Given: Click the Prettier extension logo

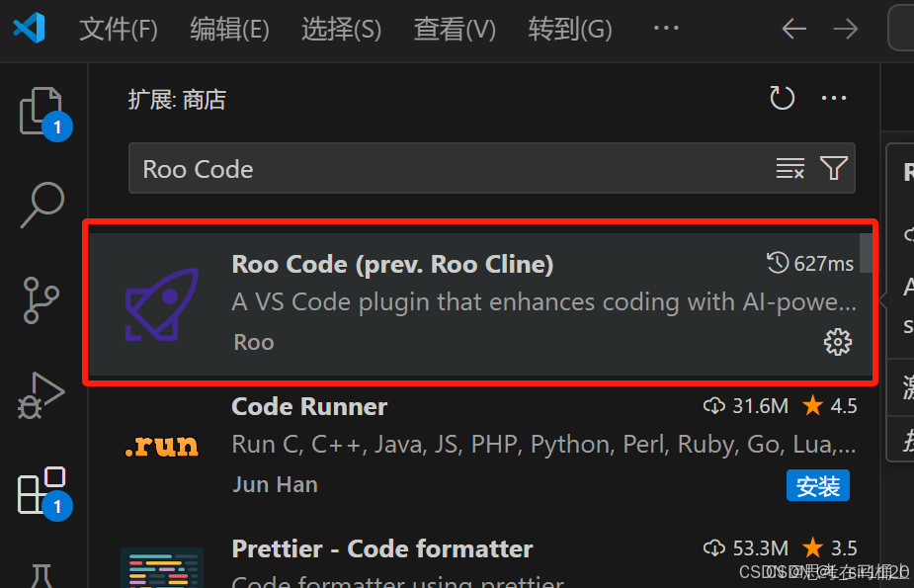Looking at the screenshot, I should point(161,567).
